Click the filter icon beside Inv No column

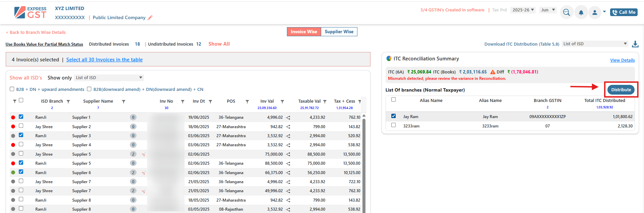click(x=183, y=101)
